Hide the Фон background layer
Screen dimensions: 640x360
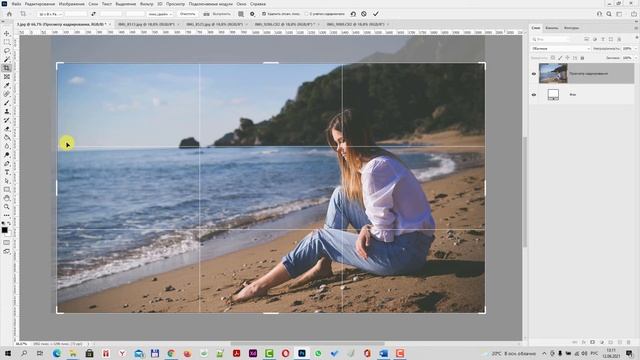pos(534,95)
